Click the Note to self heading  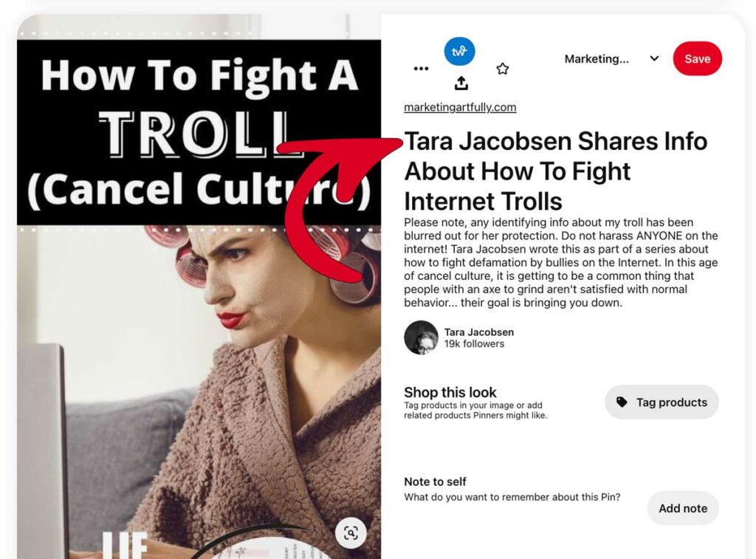435,481
